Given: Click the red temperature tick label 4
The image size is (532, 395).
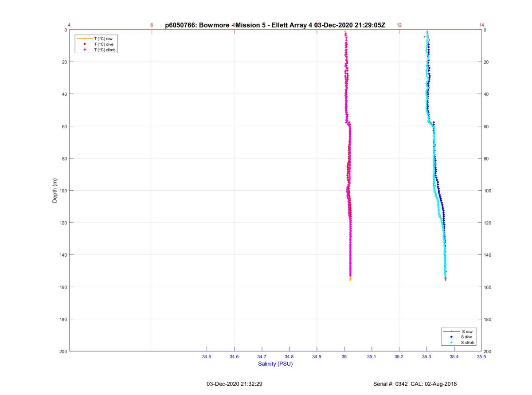Looking at the screenshot, I should click(x=69, y=25).
